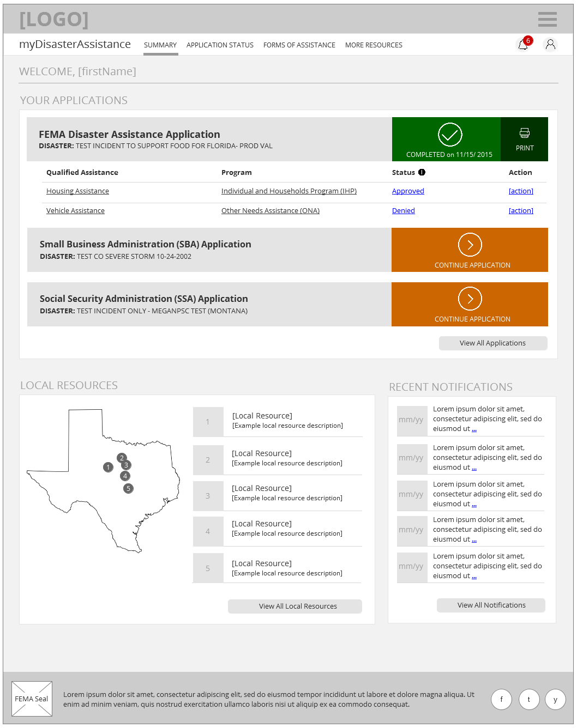Screen dimensions: 577x728
Task: Open the 't' social media icon
Action: coord(528,699)
